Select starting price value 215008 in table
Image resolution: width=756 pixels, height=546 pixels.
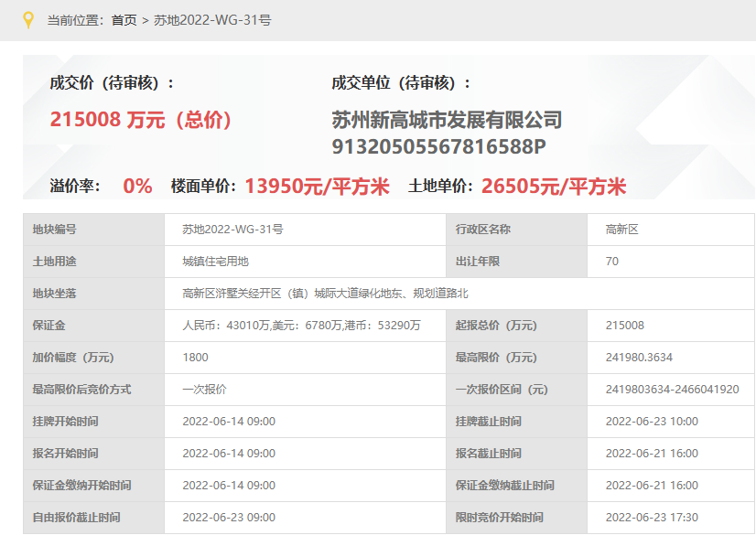(625, 326)
